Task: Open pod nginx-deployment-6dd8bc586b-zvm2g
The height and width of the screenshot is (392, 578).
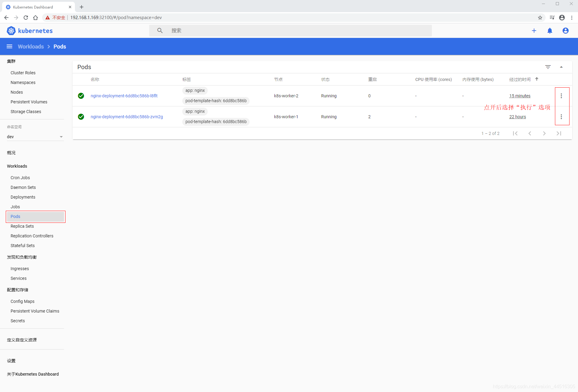Action: (x=127, y=117)
